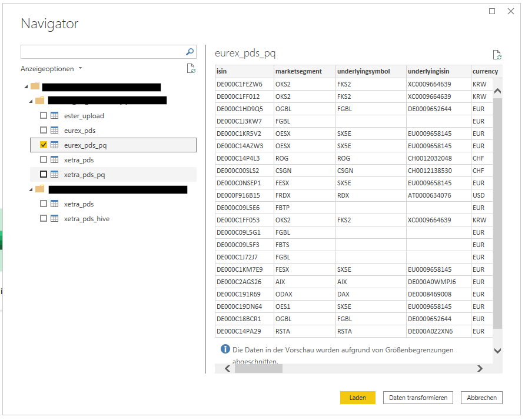Screen dimensions: 525x420
Task: Click the FBTP marketsegment cell
Action: tap(305, 208)
